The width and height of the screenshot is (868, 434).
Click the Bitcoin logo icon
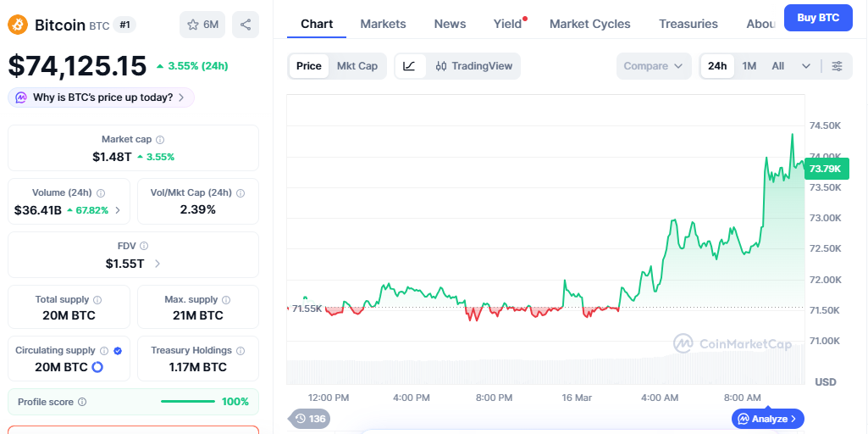coord(18,25)
